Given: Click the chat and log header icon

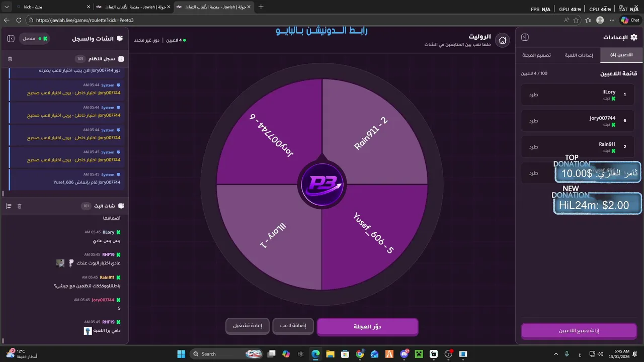Looking at the screenshot, I should pyautogui.click(x=120, y=39).
